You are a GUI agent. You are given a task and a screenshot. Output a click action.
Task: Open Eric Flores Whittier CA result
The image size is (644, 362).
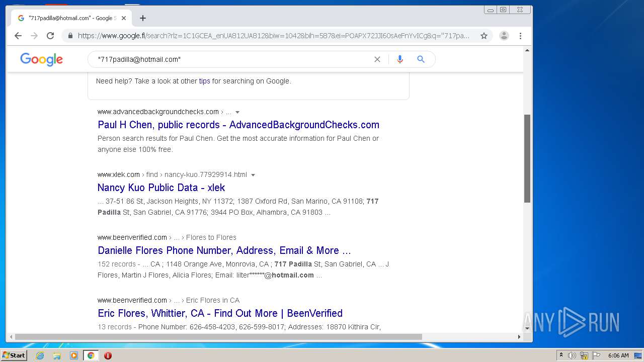pos(220,313)
